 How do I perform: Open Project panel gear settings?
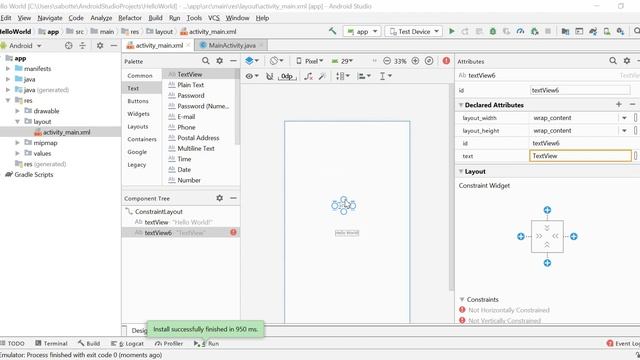click(x=100, y=46)
